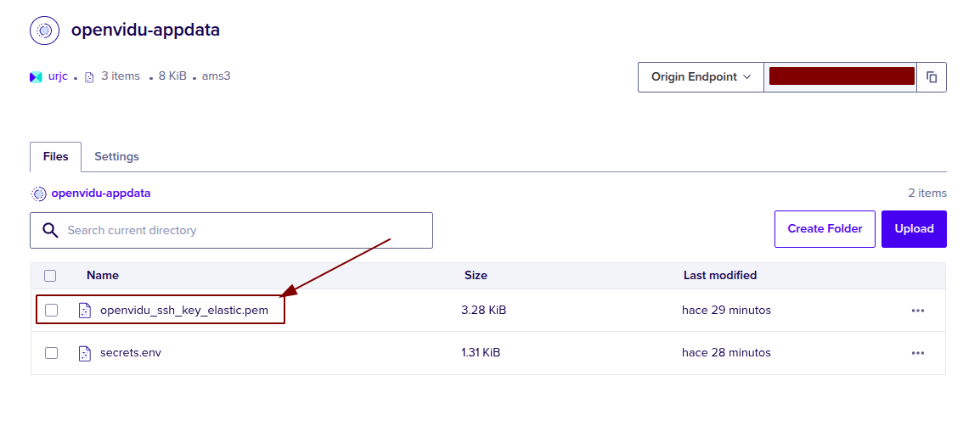Switch to the Settings tab
Image resolution: width=980 pixels, height=426 pixels.
click(116, 157)
